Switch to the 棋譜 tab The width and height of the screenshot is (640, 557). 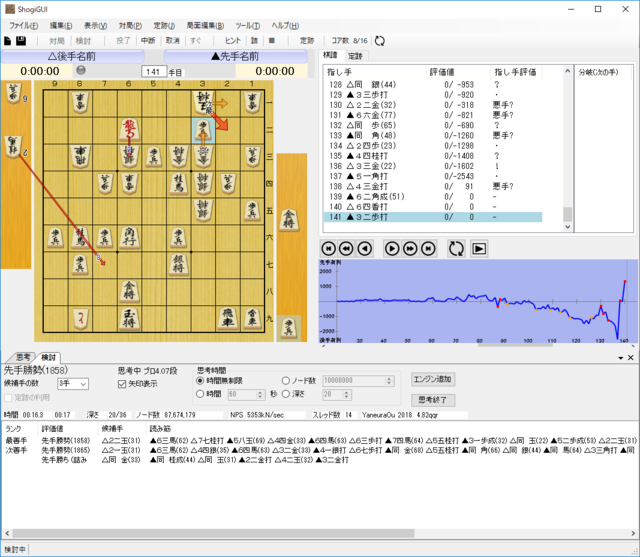point(330,55)
